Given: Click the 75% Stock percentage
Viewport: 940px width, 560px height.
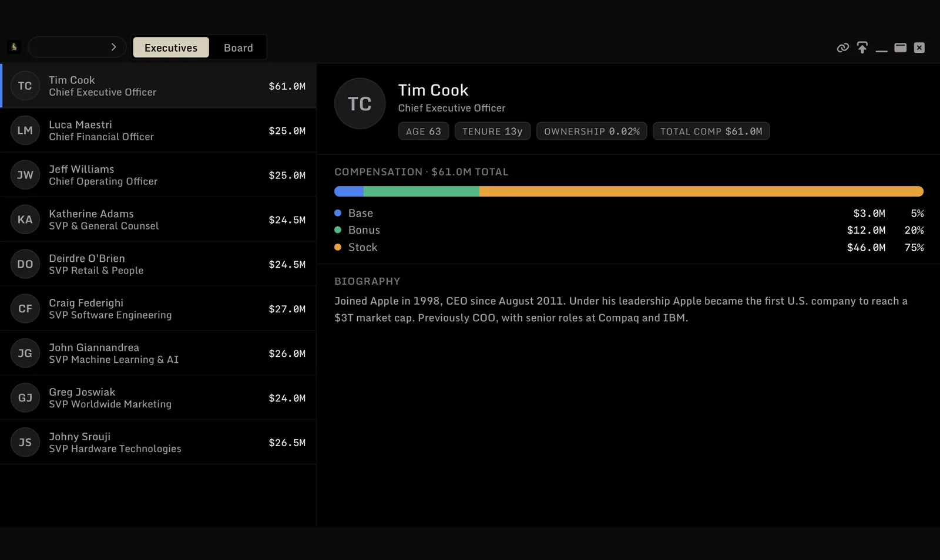Looking at the screenshot, I should pyautogui.click(x=914, y=247).
